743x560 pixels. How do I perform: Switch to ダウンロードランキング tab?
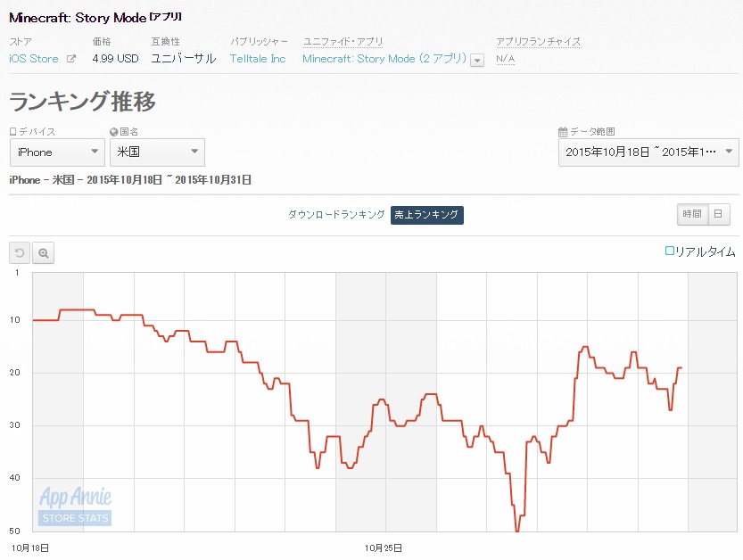(336, 215)
